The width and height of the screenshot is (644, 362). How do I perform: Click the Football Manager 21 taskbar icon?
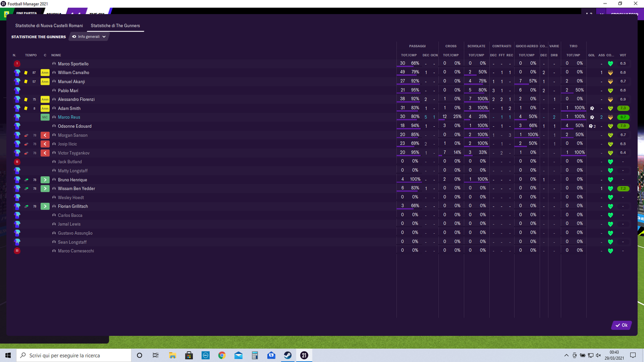pos(304,355)
